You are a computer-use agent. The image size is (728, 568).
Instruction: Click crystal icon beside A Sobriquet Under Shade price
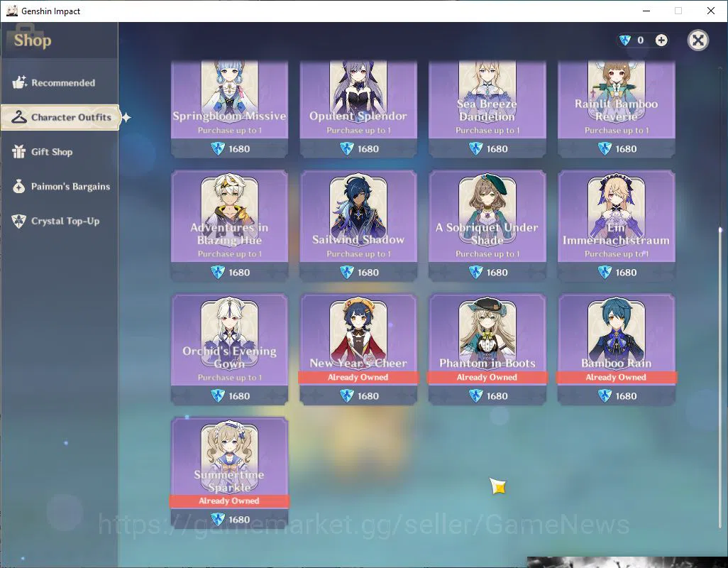point(476,272)
